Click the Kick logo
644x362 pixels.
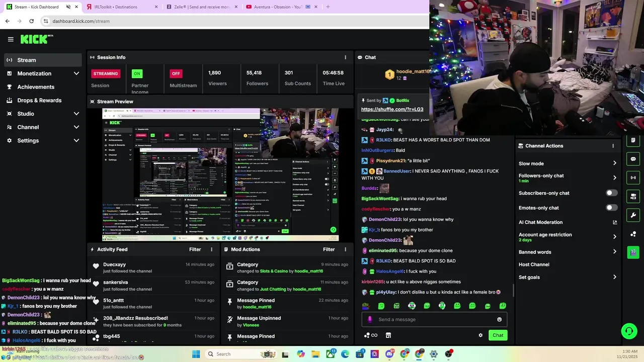click(x=37, y=39)
